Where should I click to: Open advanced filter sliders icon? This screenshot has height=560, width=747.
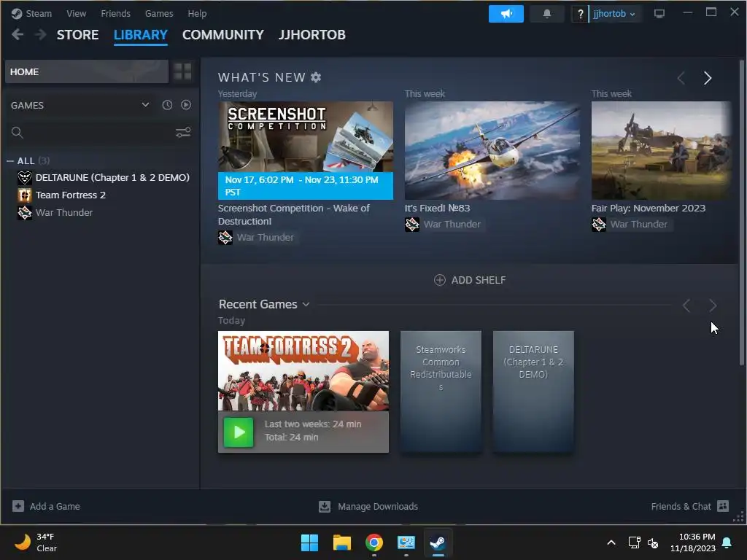point(183,133)
